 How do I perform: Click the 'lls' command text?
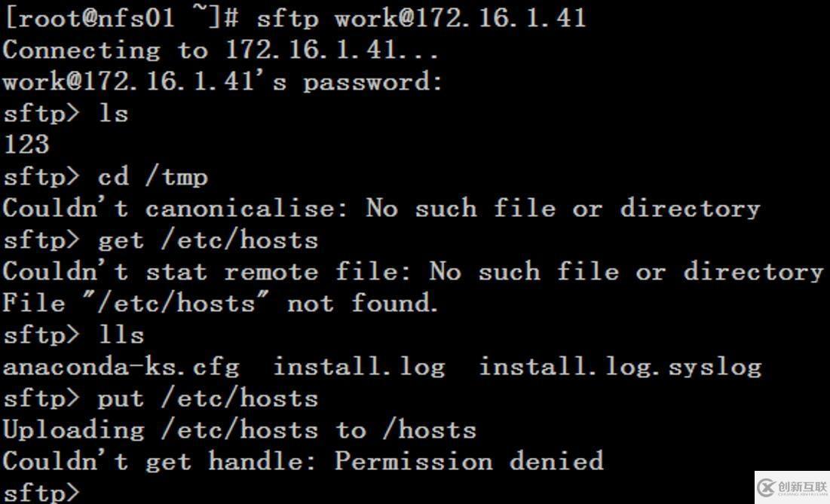pyautogui.click(x=121, y=335)
